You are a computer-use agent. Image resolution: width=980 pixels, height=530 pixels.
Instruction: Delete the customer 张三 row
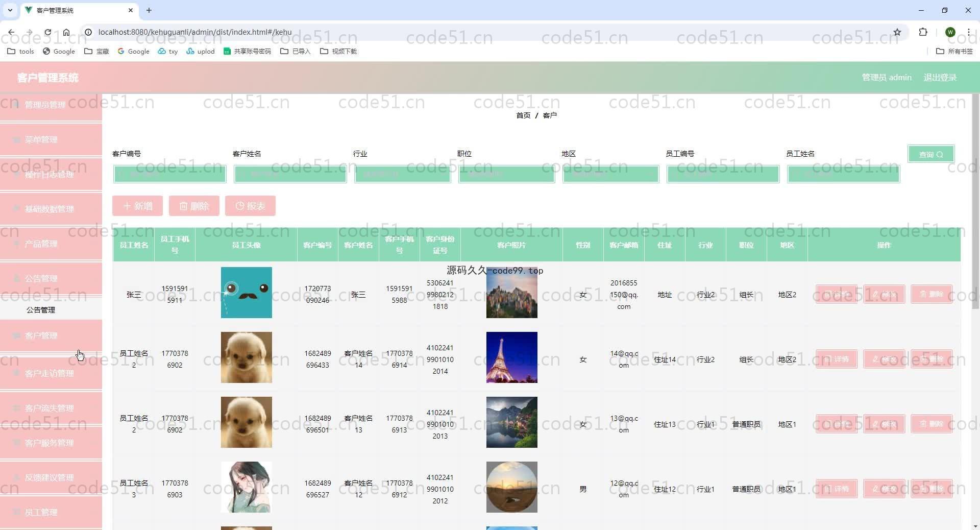pyautogui.click(x=932, y=294)
